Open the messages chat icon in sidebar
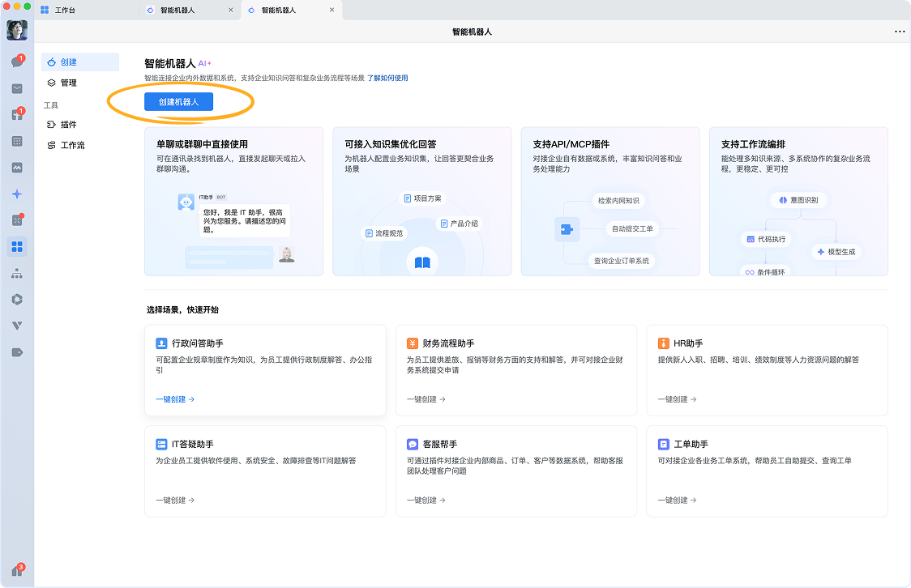Image resolution: width=911 pixels, height=588 pixels. click(16, 63)
